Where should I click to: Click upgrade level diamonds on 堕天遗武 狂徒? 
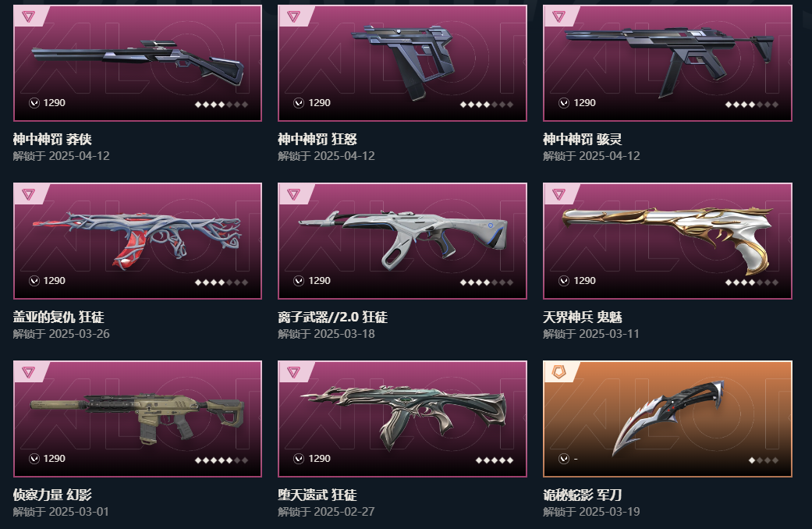[x=495, y=460]
